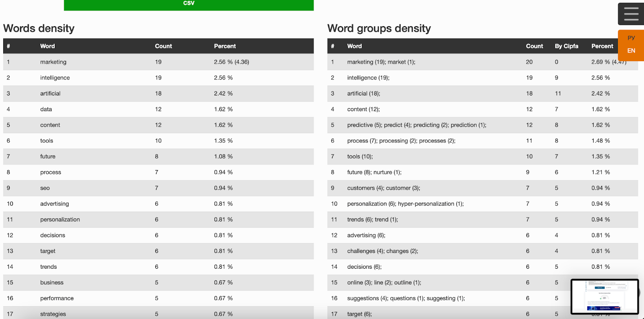
Task: Sort Words density table by Percent header
Action: (225, 46)
